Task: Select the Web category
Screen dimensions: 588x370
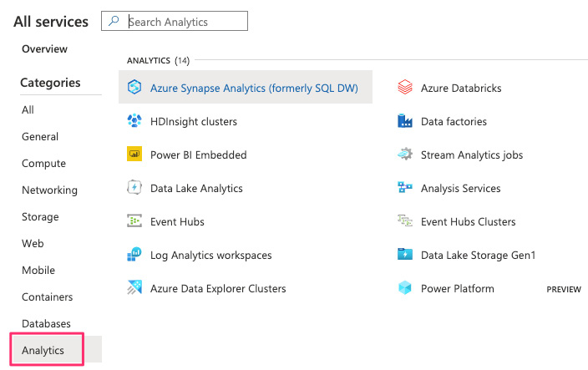Action: tap(33, 243)
